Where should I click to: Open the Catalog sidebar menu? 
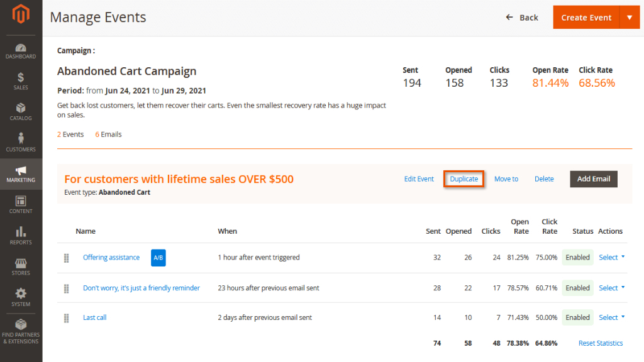tap(21, 112)
